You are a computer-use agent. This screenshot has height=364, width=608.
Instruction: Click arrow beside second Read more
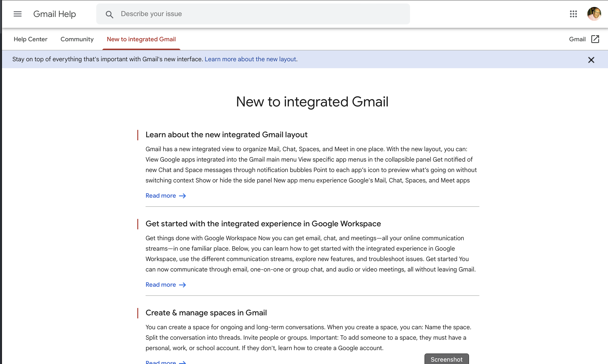coord(183,285)
